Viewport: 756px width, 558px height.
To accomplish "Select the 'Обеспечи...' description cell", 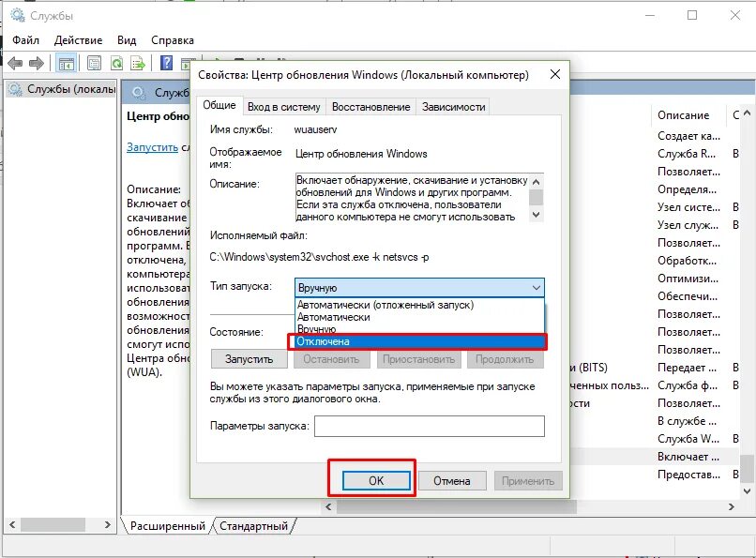I will coord(689,296).
